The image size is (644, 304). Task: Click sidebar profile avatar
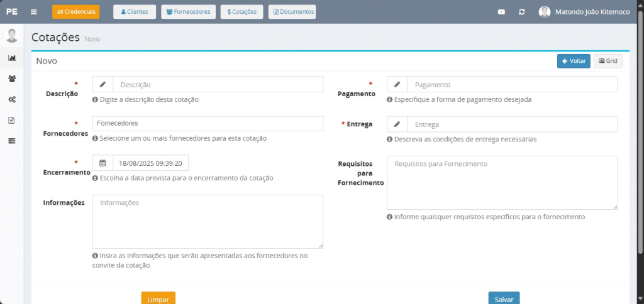pos(12,36)
